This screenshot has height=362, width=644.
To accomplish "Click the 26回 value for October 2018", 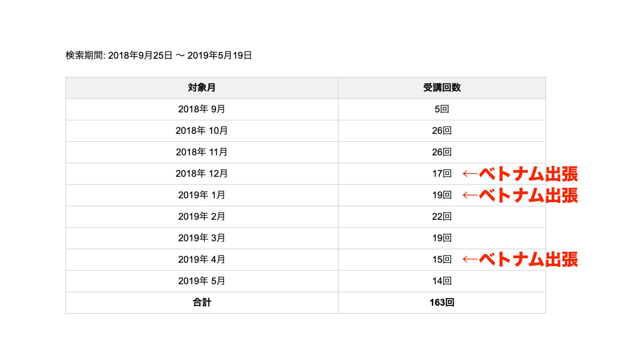I will coord(442,131).
